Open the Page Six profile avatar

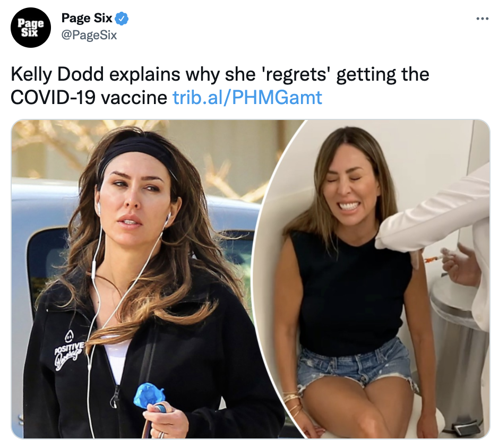coord(31,28)
